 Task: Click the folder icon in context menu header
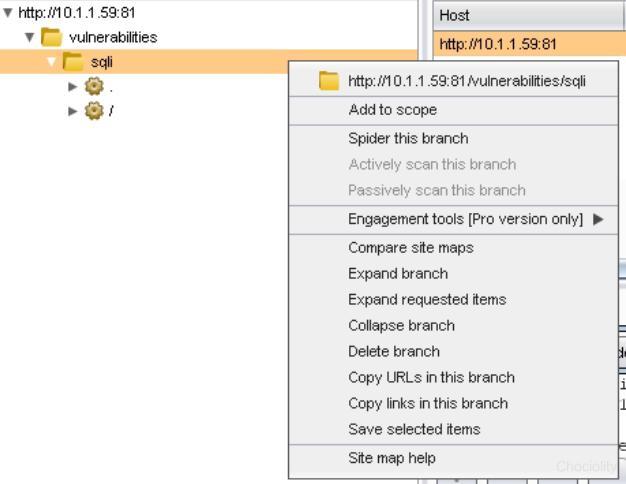click(x=328, y=81)
